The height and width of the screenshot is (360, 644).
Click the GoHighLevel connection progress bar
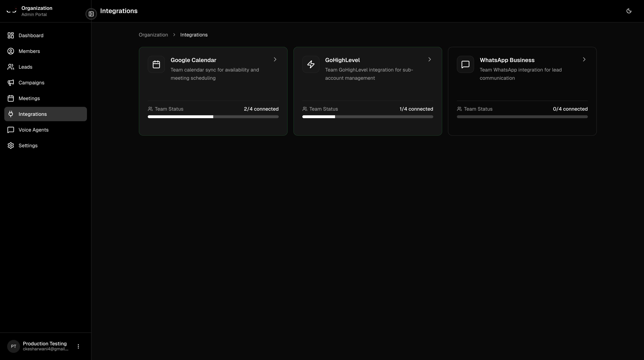coord(367,117)
